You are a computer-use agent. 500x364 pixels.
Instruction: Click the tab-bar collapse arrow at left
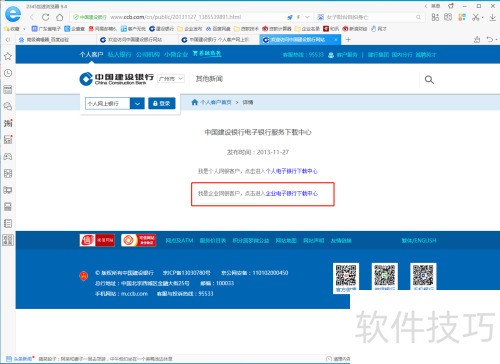point(8,40)
